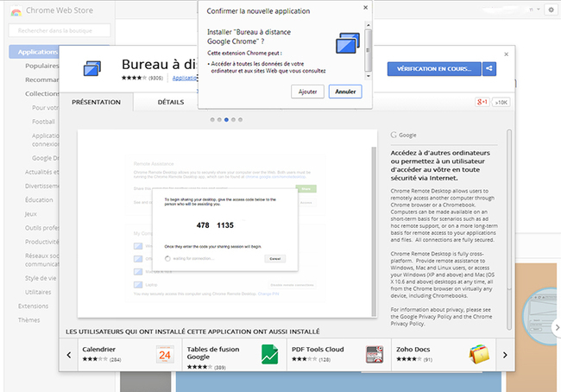Open the Zoho Docs related app
This screenshot has width=561, height=392.
point(444,354)
